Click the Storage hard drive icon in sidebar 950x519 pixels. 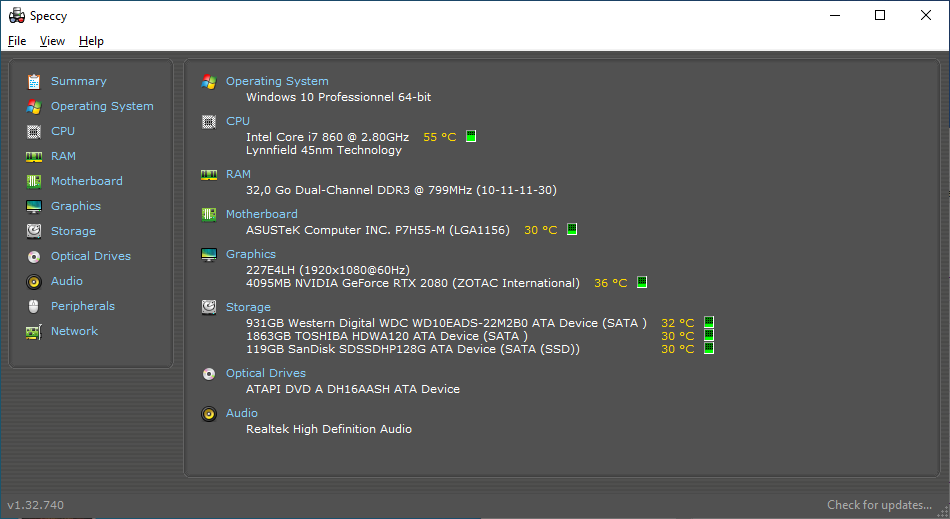pos(34,231)
